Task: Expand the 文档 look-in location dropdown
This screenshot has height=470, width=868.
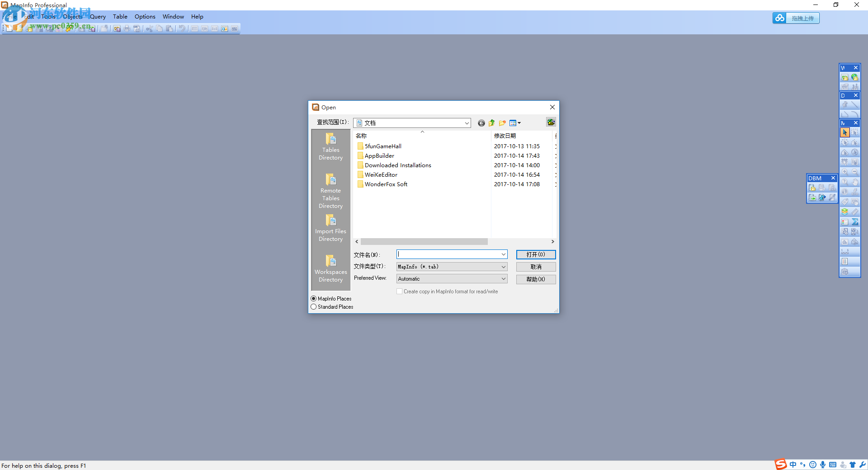Action: [466, 122]
